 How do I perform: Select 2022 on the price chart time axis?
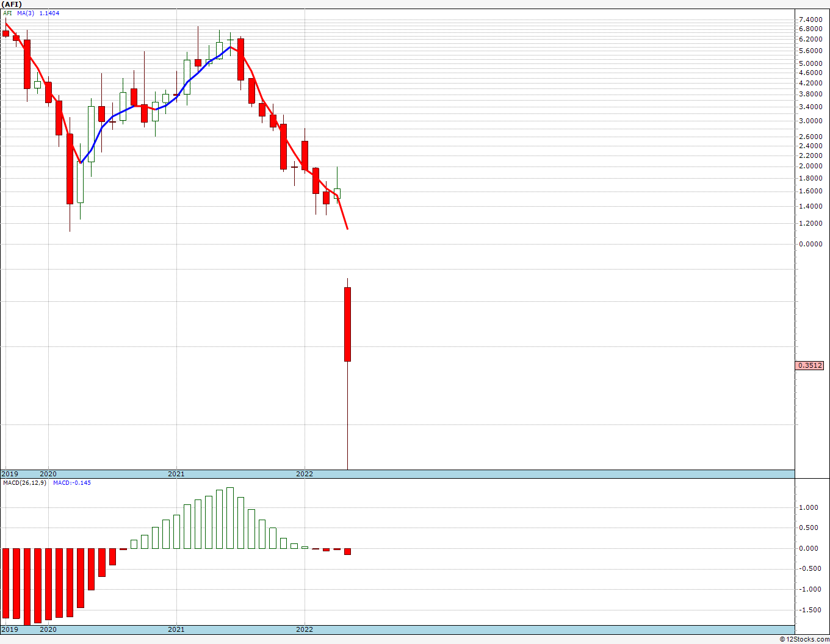305,474
